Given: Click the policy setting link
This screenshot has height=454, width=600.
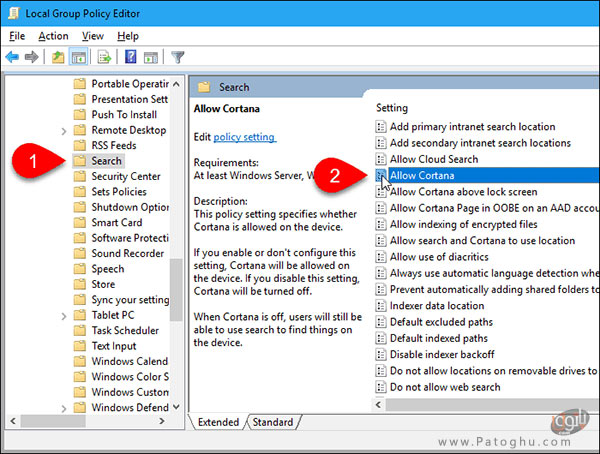Looking at the screenshot, I should [244, 137].
